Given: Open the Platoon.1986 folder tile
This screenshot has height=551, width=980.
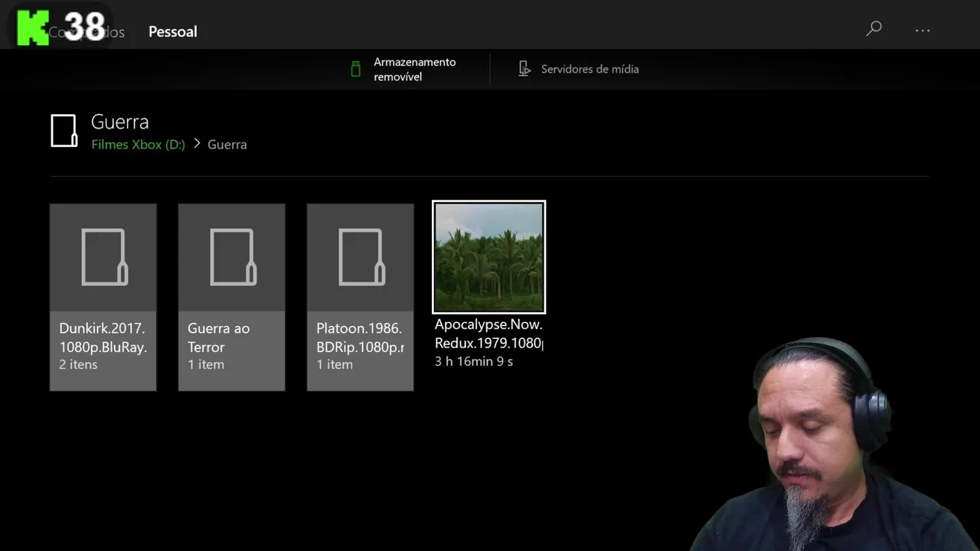Looking at the screenshot, I should [361, 297].
